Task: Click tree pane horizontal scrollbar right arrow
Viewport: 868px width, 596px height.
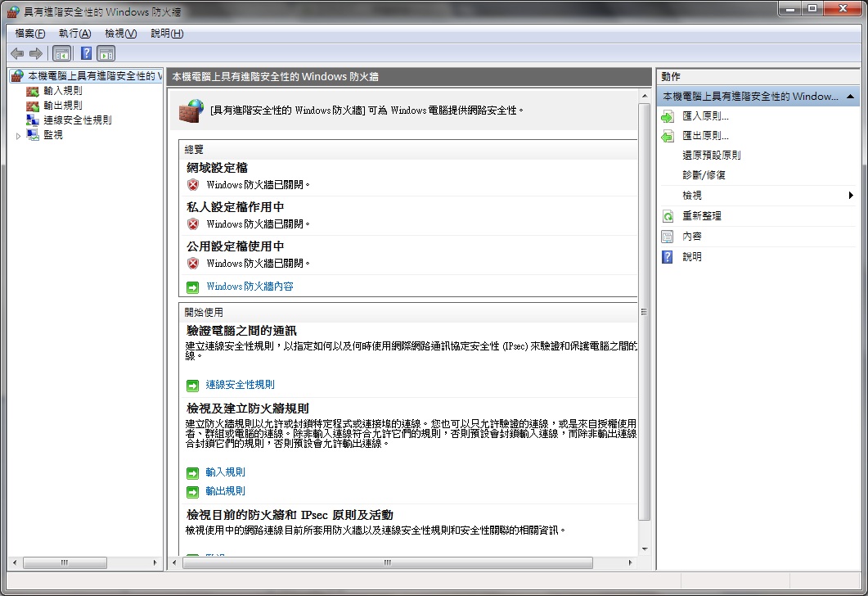Action: click(155, 562)
